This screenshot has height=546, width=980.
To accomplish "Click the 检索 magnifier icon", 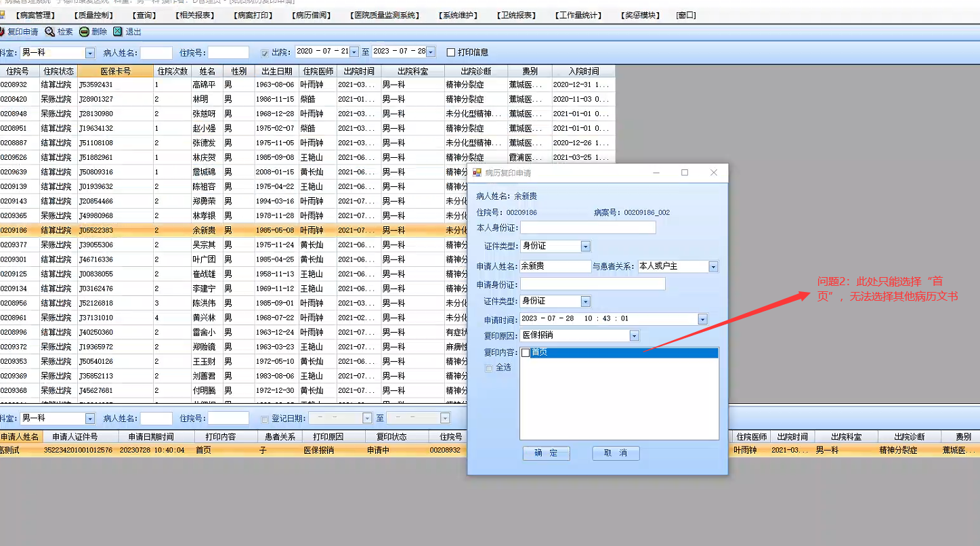I will tap(50, 32).
